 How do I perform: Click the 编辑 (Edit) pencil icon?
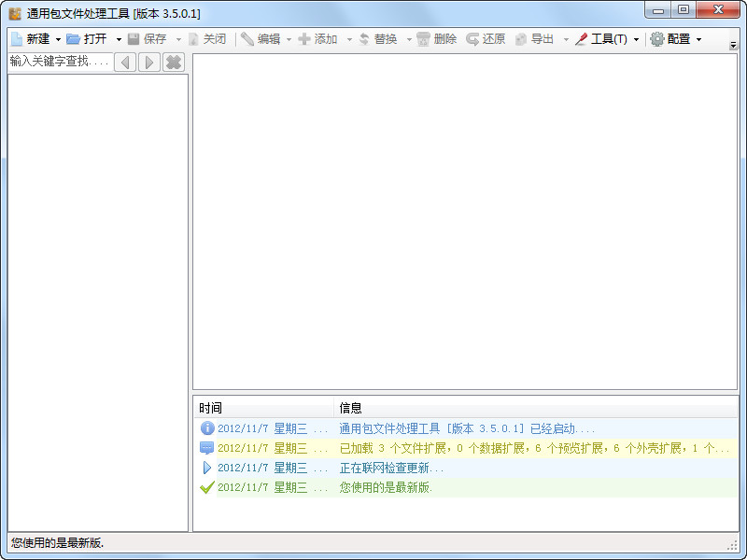pos(247,39)
